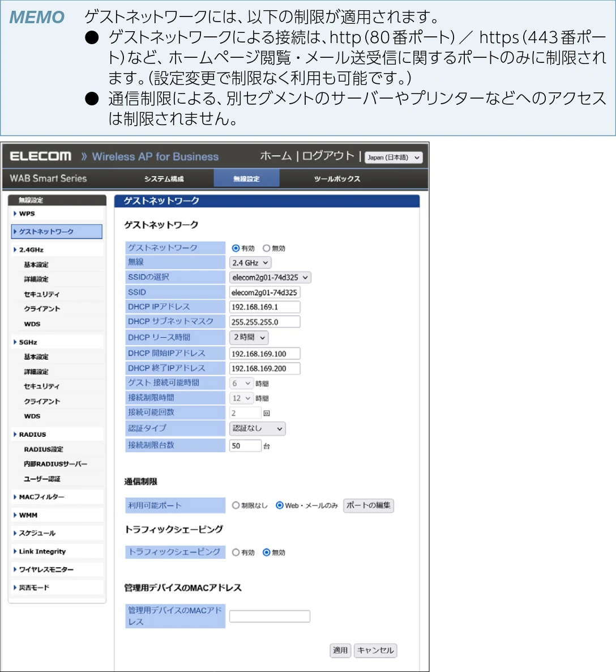Open 詳細設定 under 5GHz
The height and width of the screenshot is (672, 616).
tap(36, 372)
